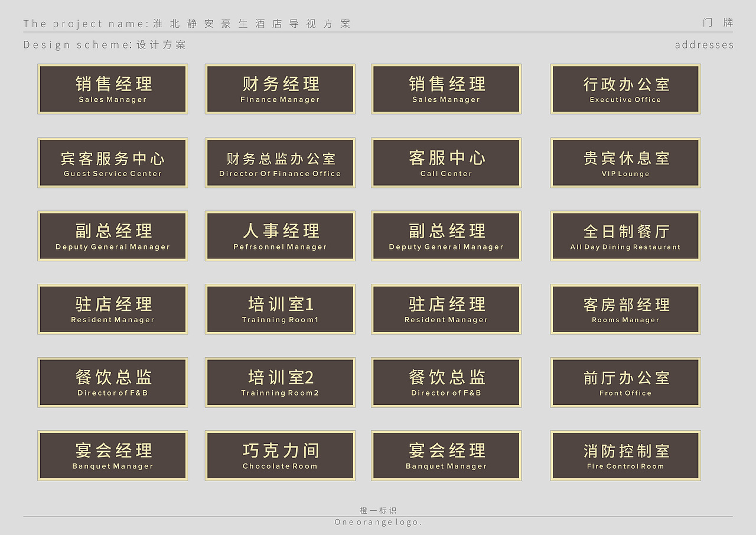Open the Deputy General Manager sign
756x535 pixels.
point(112,236)
